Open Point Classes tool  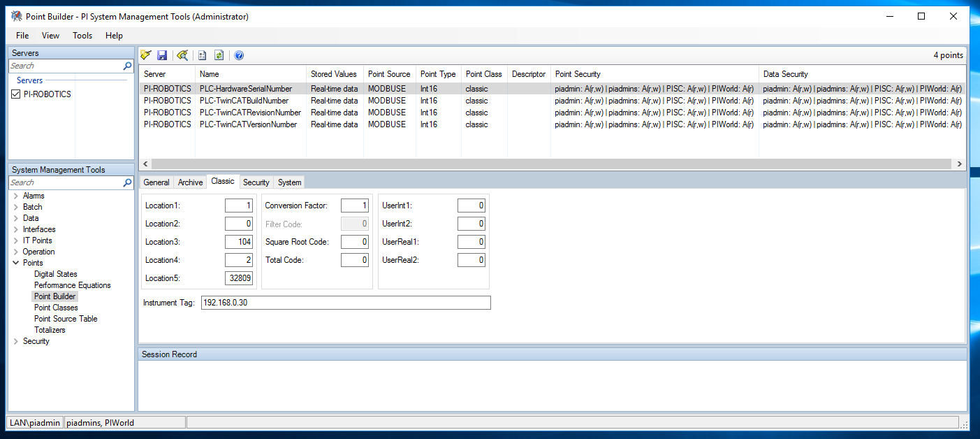(56, 308)
